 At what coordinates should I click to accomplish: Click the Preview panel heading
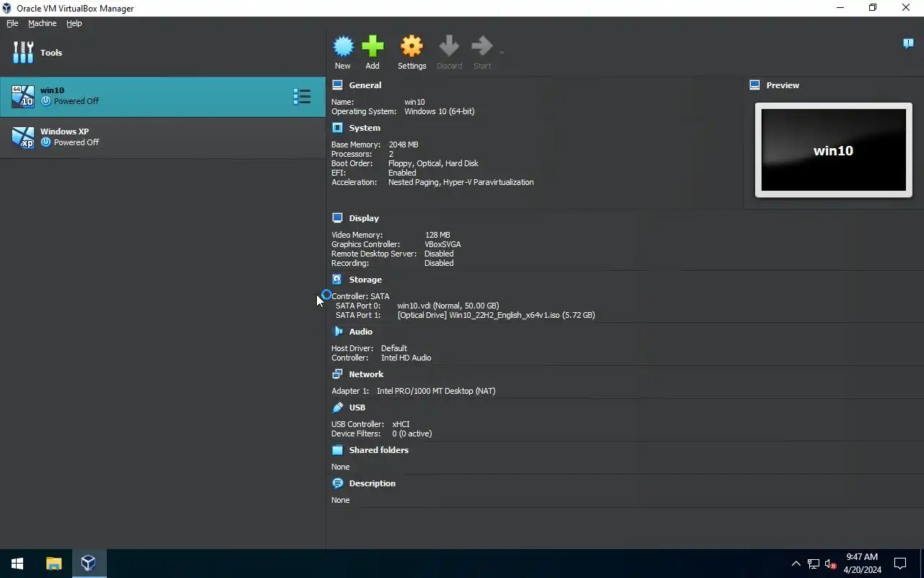783,85
